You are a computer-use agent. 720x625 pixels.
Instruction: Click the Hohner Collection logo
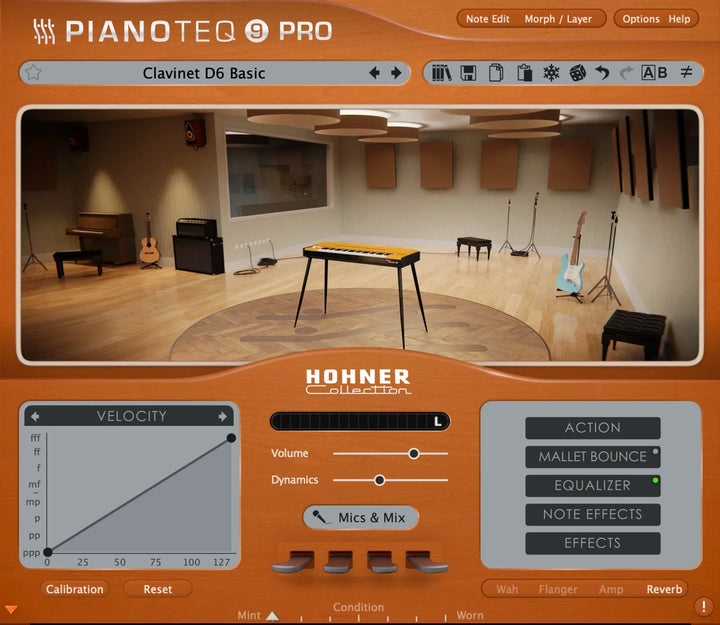[358, 382]
